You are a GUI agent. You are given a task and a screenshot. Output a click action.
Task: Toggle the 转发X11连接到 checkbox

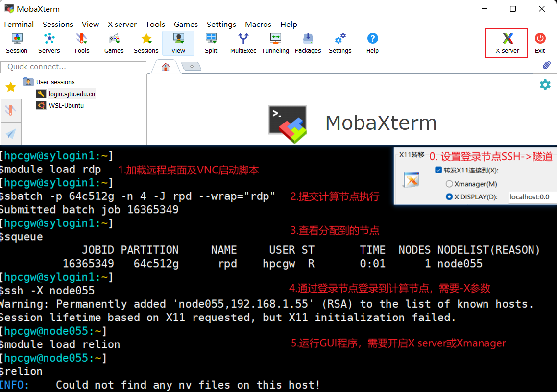(x=439, y=170)
